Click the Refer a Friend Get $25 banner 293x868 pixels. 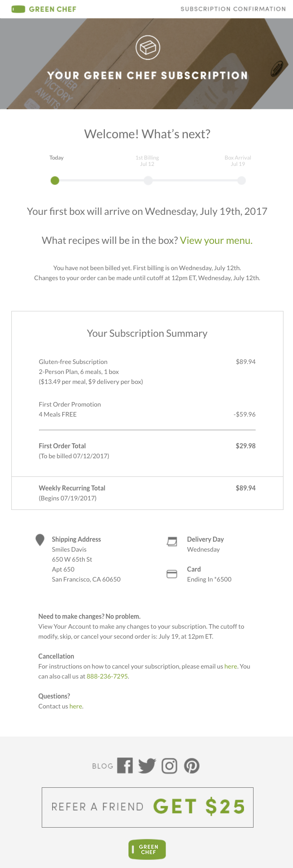point(147,807)
